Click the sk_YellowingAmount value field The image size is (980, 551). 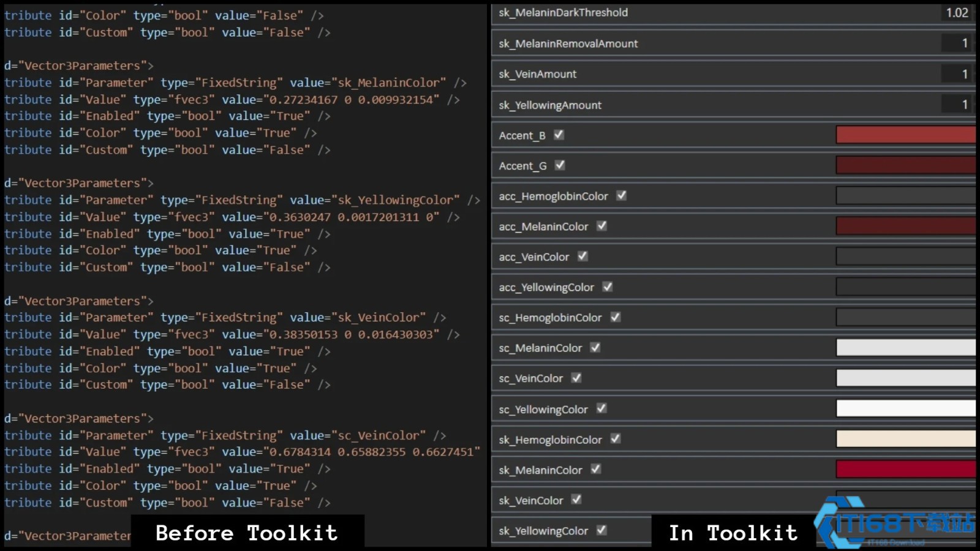[x=957, y=105]
